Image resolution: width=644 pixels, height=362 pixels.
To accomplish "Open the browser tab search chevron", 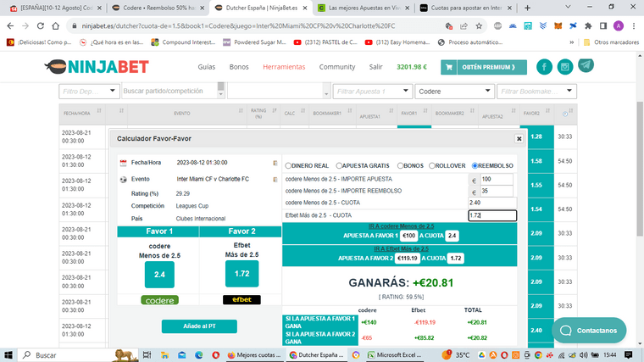I will pyautogui.click(x=568, y=7).
